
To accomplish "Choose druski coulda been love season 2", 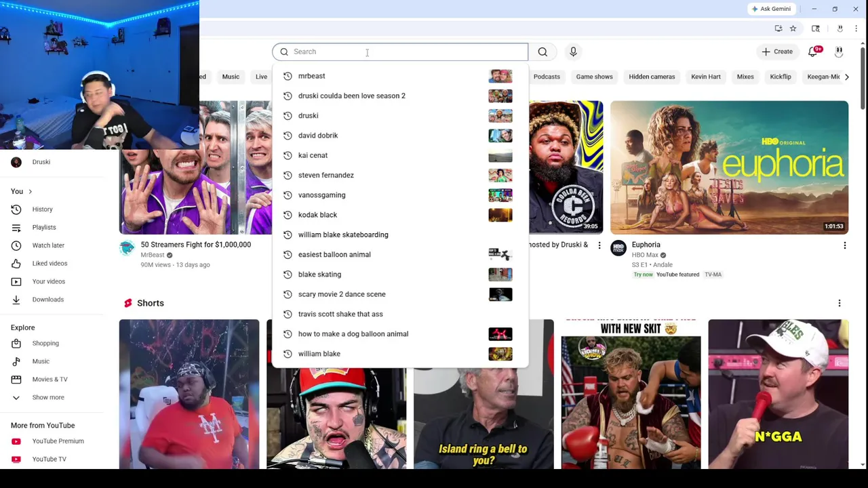I will [400, 96].
